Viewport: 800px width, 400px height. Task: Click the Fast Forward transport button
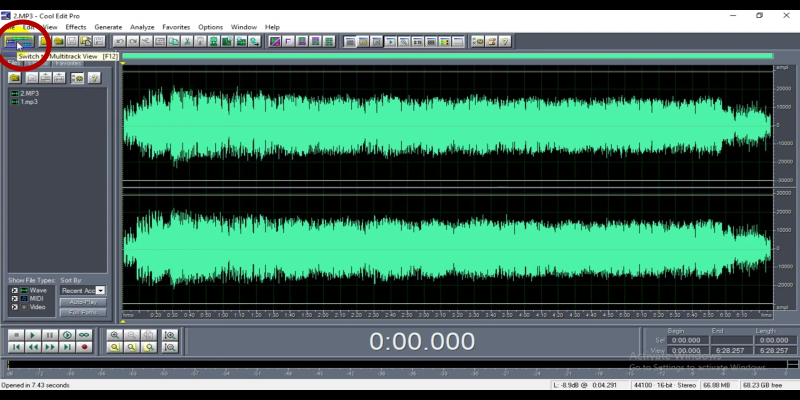tap(51, 347)
